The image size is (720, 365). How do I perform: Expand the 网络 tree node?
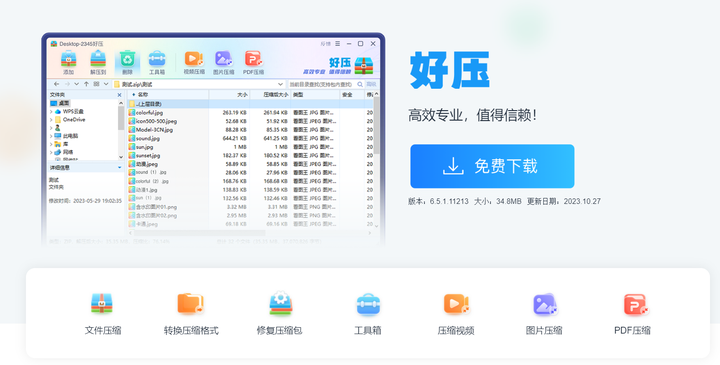51,152
